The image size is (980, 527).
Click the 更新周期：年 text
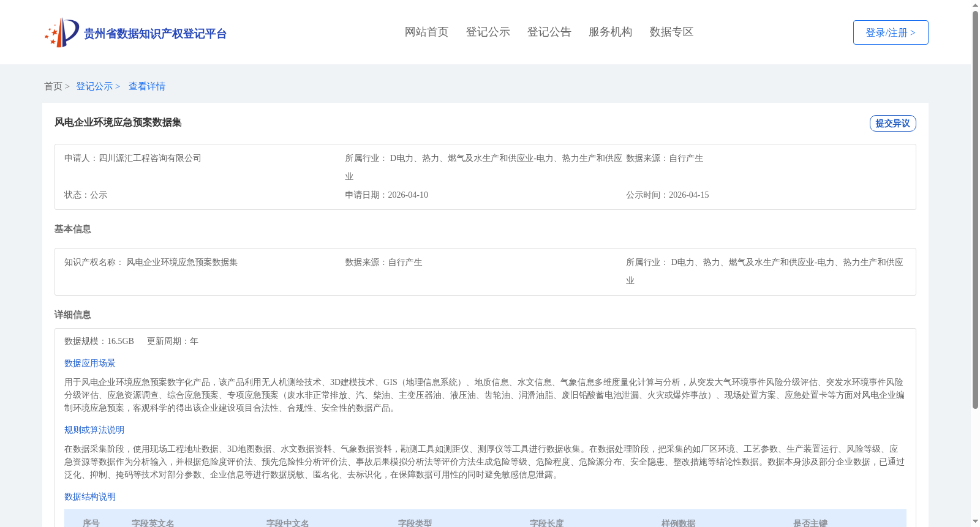173,341
